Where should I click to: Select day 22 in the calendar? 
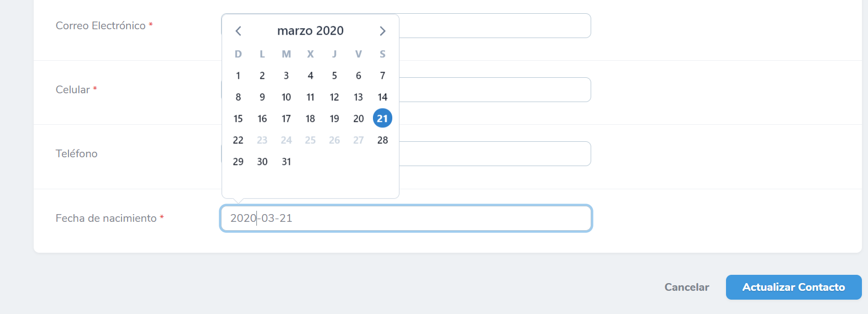(x=238, y=140)
